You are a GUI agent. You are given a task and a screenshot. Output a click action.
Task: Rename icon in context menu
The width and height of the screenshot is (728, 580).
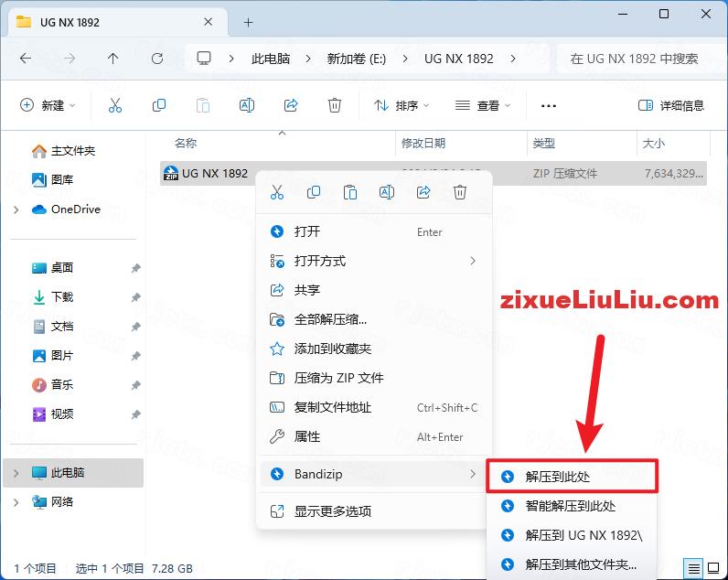pyautogui.click(x=387, y=192)
